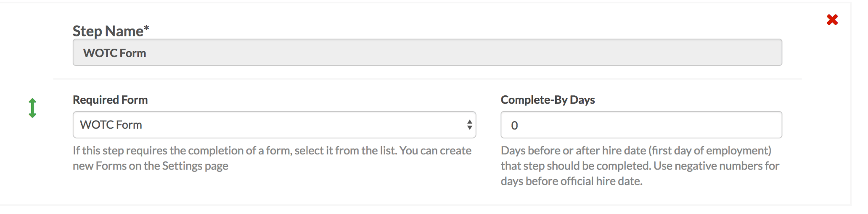
Task: Click the Complete-By Days help description
Action: (639, 166)
